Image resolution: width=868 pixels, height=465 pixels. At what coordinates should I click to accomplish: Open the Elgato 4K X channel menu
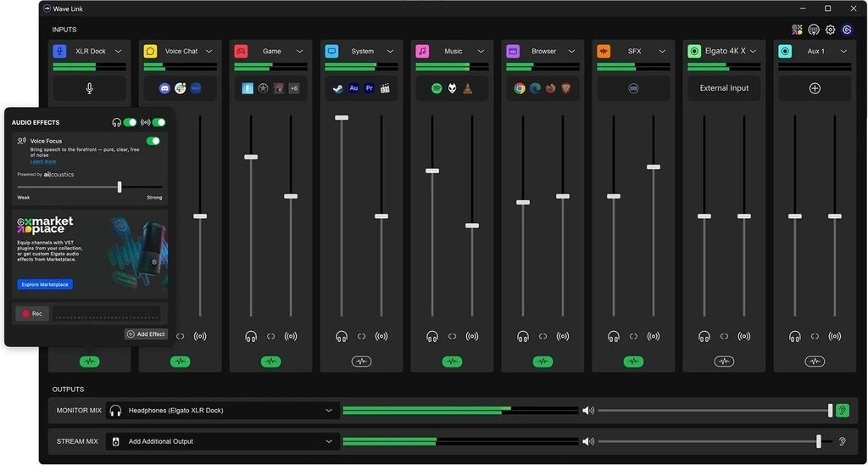[x=753, y=52]
